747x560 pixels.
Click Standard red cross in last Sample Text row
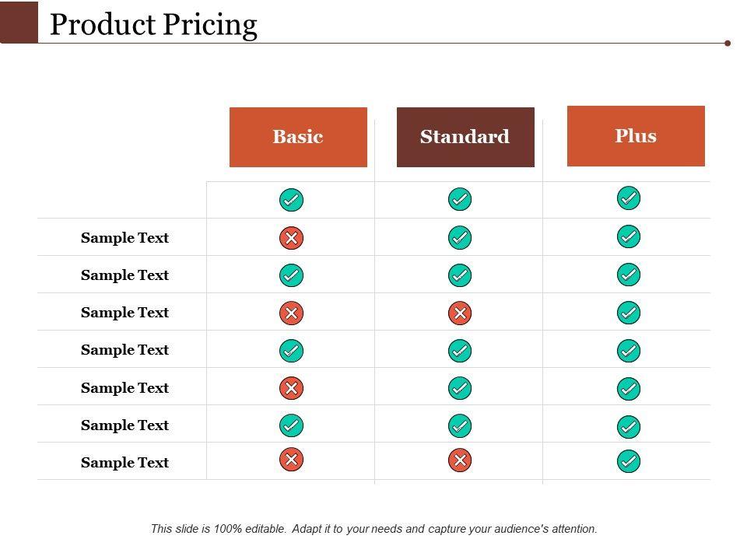click(460, 461)
